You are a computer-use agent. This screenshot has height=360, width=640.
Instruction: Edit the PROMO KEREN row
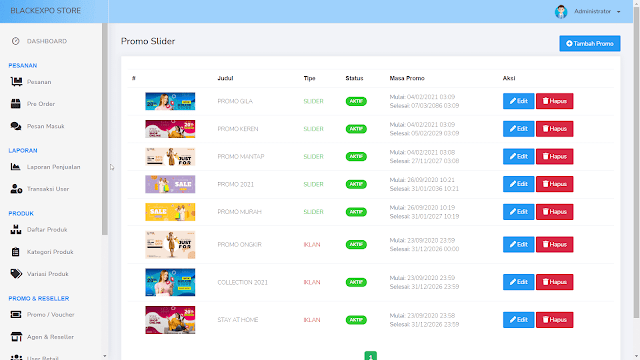click(x=518, y=129)
